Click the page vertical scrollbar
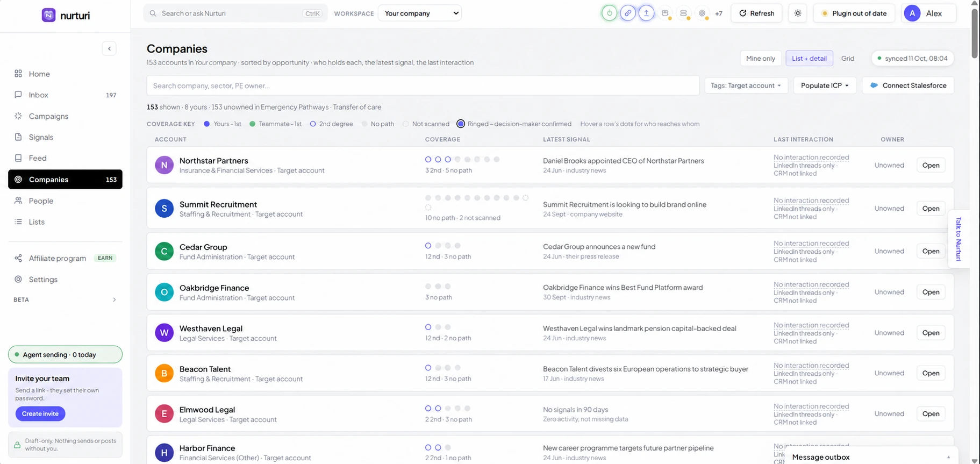 [x=975, y=32]
